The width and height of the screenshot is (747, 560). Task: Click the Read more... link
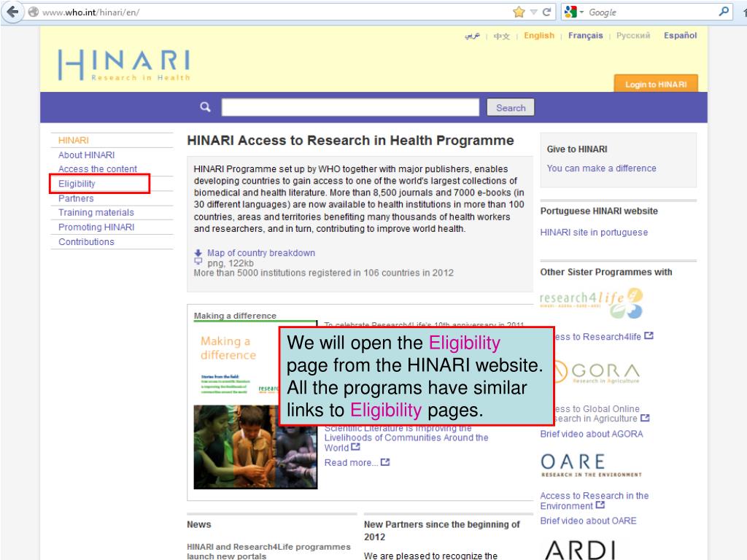click(351, 462)
